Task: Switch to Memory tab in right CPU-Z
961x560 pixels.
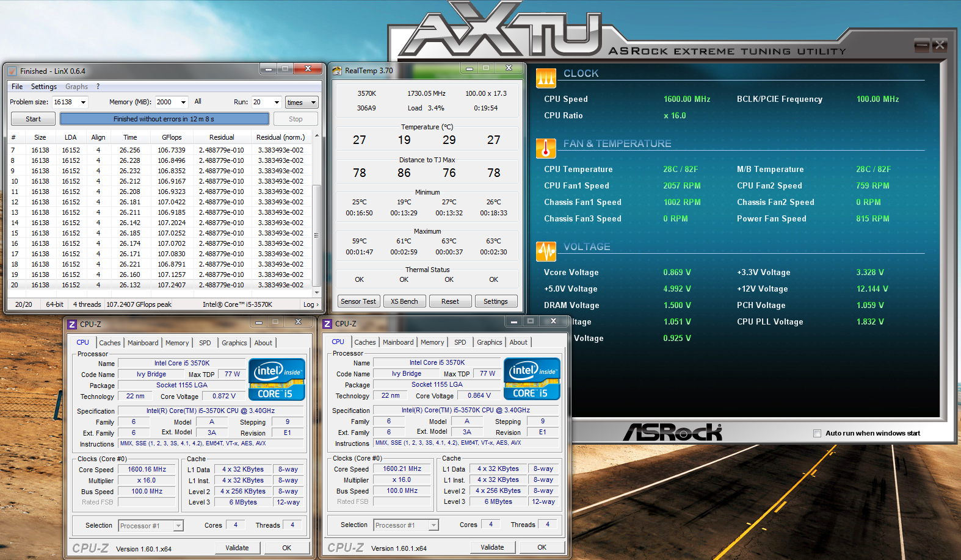Action: point(432,342)
